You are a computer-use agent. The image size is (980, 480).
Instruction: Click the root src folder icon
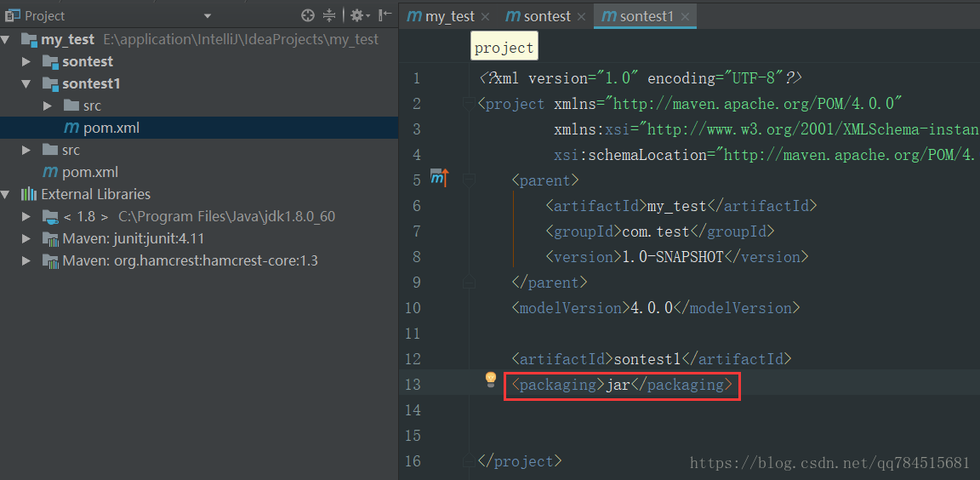point(51,150)
